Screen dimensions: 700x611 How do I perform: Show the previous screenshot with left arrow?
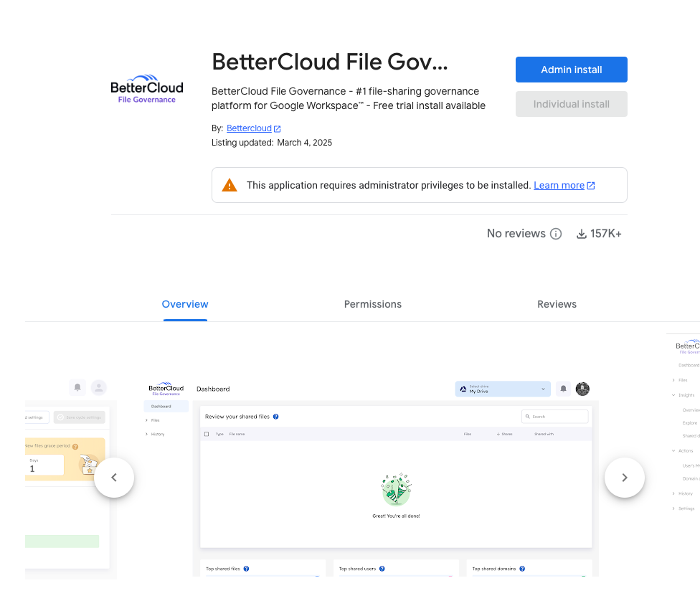click(x=114, y=478)
